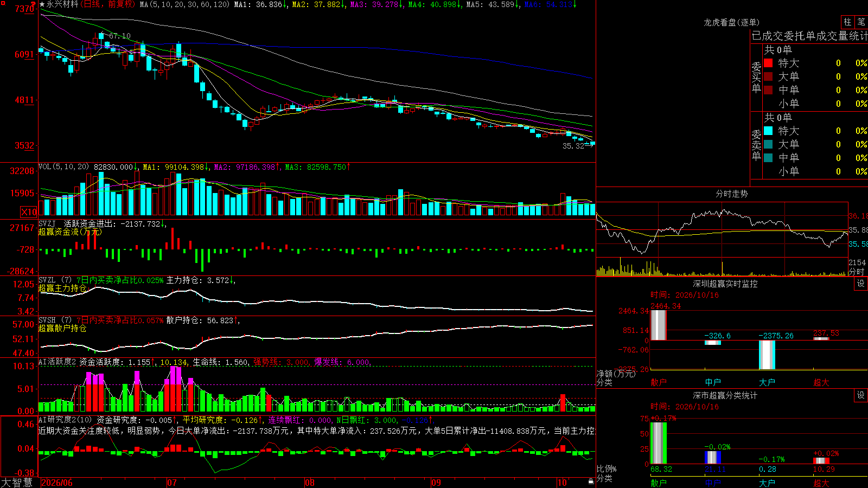Image resolution: width=868 pixels, height=488 pixels.
Task: Click the AI活跃度2 indicator name
Action: tap(57, 362)
